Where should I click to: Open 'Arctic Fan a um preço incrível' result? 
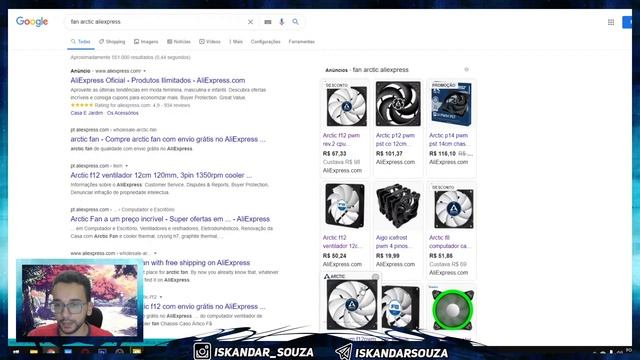tap(170, 219)
